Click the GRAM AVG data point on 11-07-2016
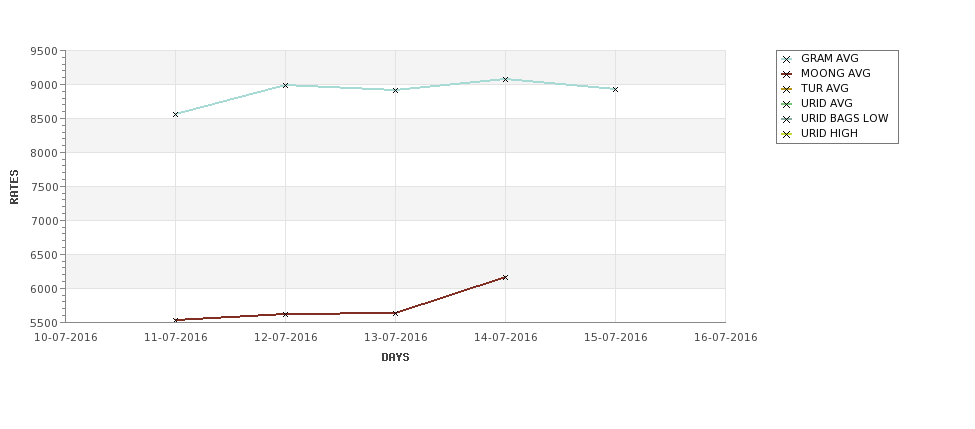This screenshot has width=975, height=429. coord(175,114)
